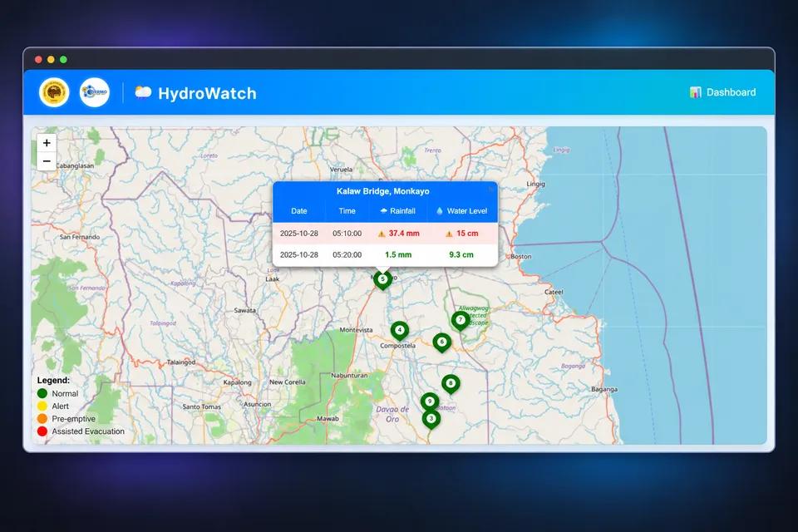Viewport: 798px width, 532px height.
Task: Click the rainfall cloud icon in header
Action: click(x=384, y=211)
